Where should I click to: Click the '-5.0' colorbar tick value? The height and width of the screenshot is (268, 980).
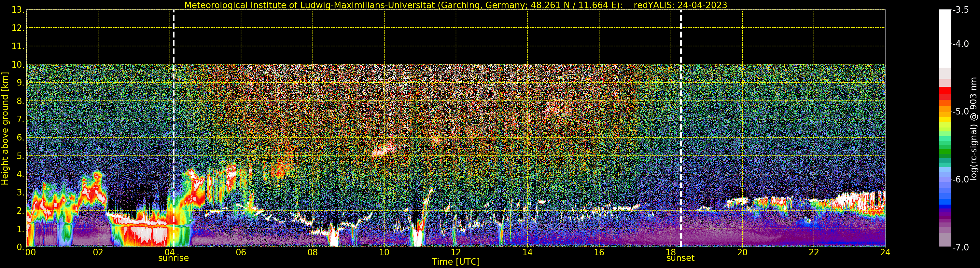[x=961, y=111]
